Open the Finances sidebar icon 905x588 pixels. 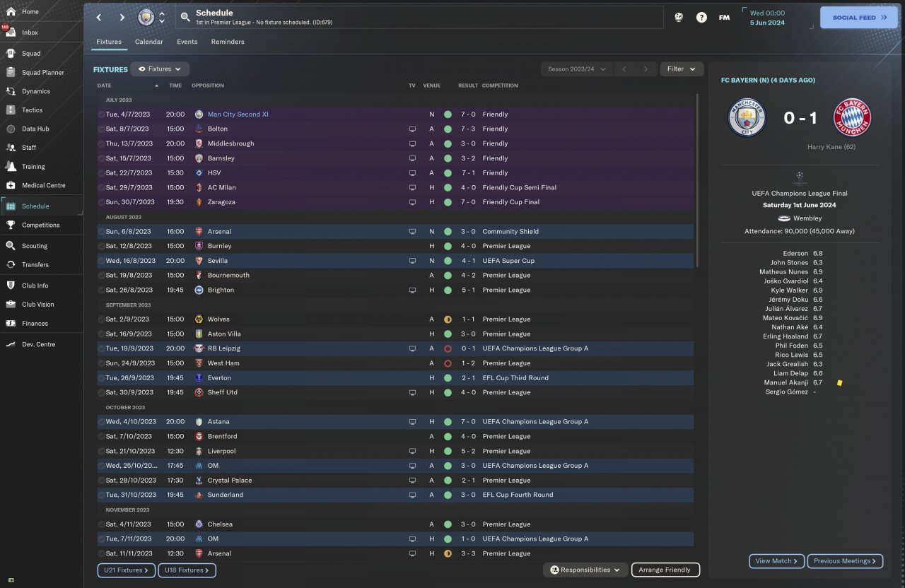11,323
